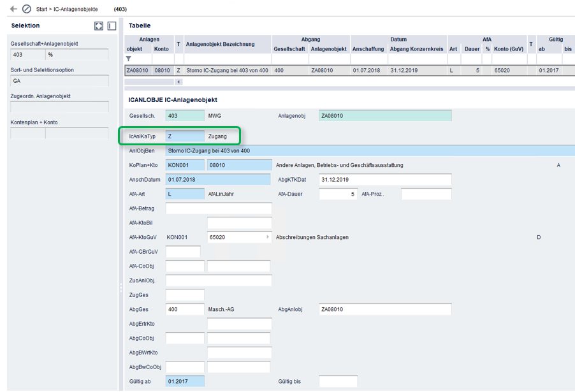Click the cancel circle icon

click(27, 9)
